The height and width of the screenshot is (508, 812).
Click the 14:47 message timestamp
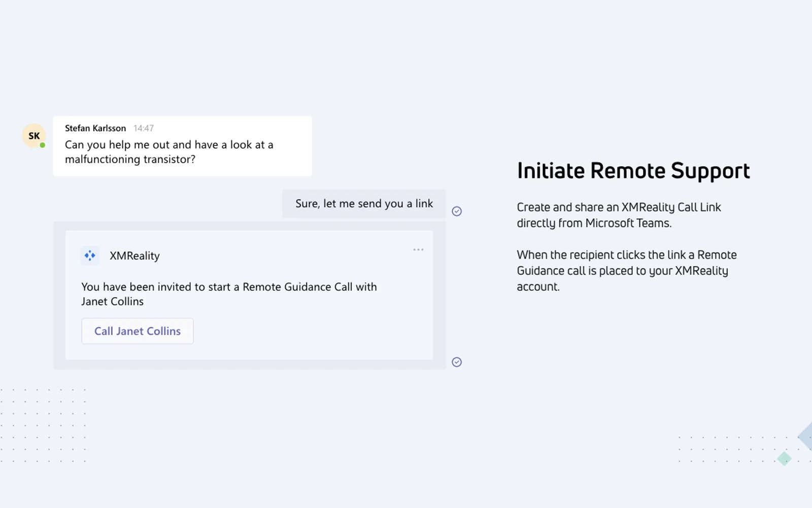click(x=144, y=129)
